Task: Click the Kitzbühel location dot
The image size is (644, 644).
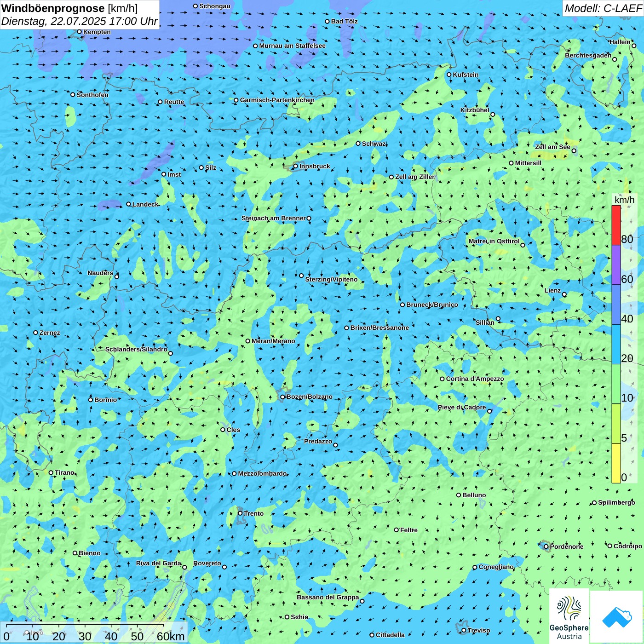Action: [x=493, y=115]
